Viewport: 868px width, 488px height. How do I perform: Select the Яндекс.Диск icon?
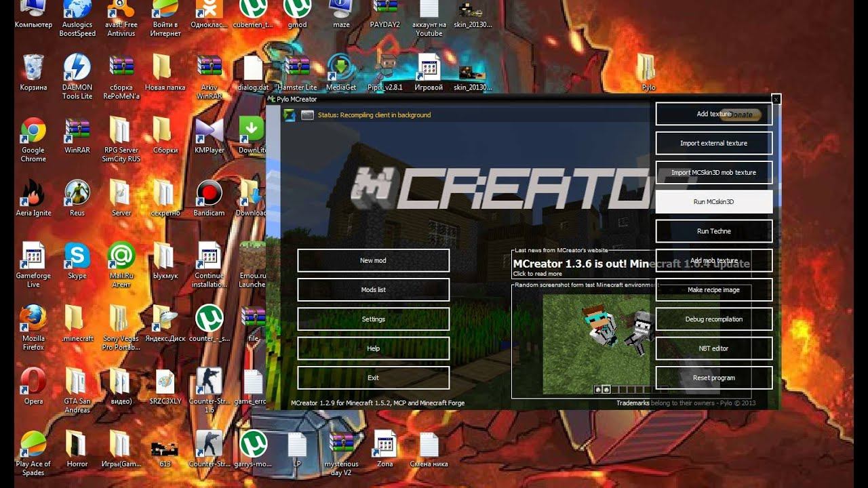tap(165, 323)
